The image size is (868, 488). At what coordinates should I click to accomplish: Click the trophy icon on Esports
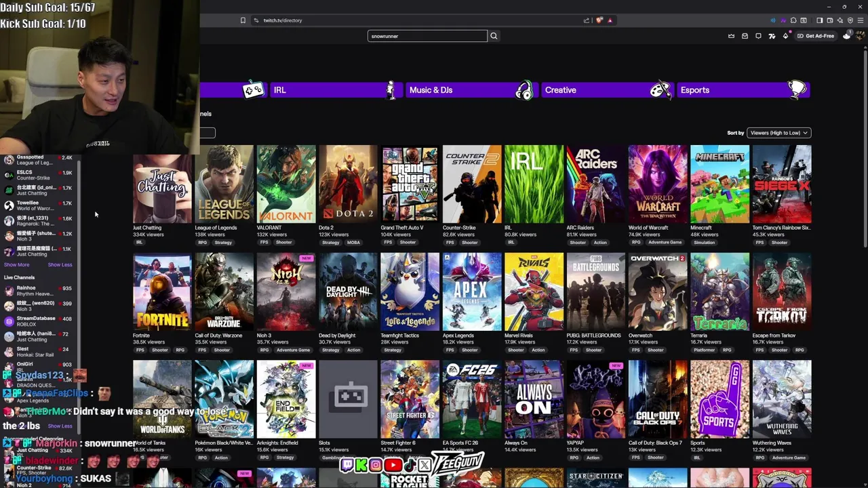coord(797,89)
